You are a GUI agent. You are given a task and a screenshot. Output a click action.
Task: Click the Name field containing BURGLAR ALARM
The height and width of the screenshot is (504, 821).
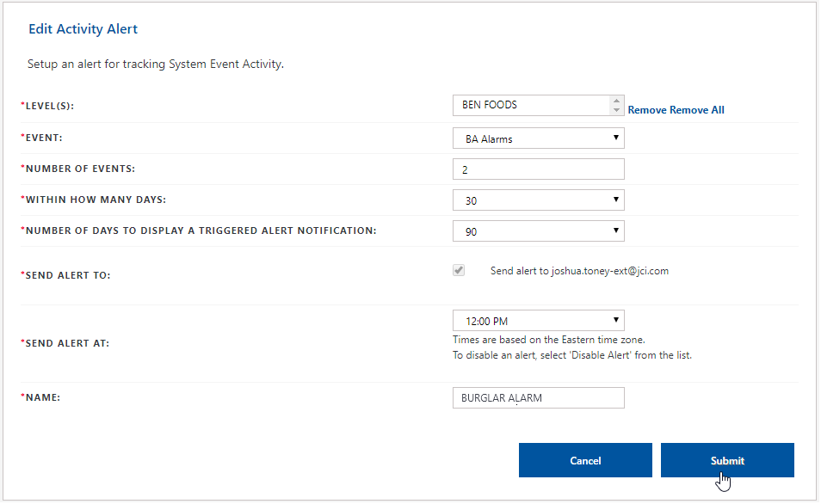pyautogui.click(x=538, y=397)
